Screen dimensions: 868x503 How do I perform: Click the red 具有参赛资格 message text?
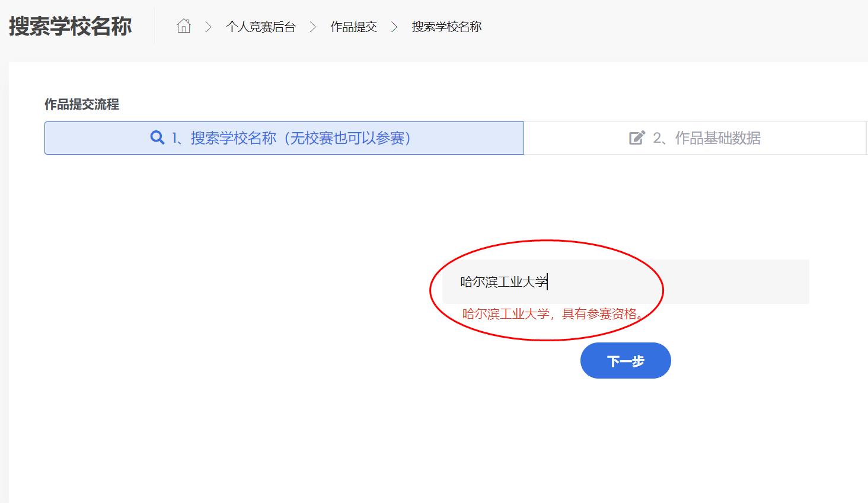click(x=553, y=314)
